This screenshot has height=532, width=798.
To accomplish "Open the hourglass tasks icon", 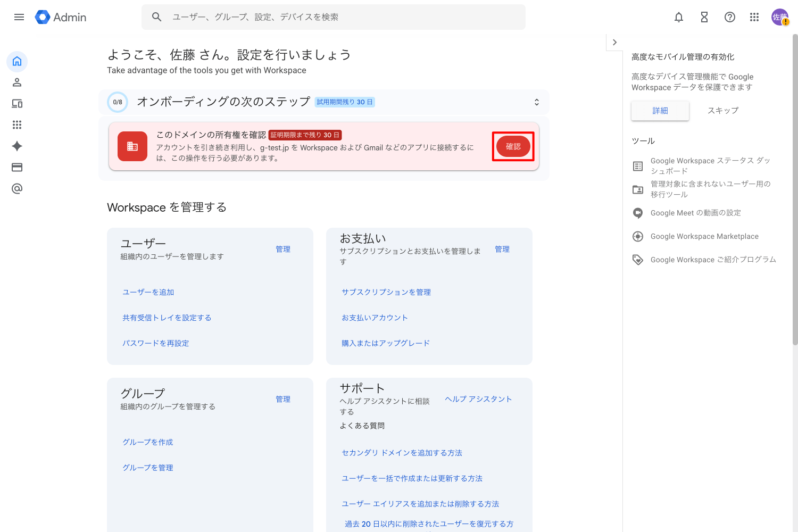I will (704, 17).
